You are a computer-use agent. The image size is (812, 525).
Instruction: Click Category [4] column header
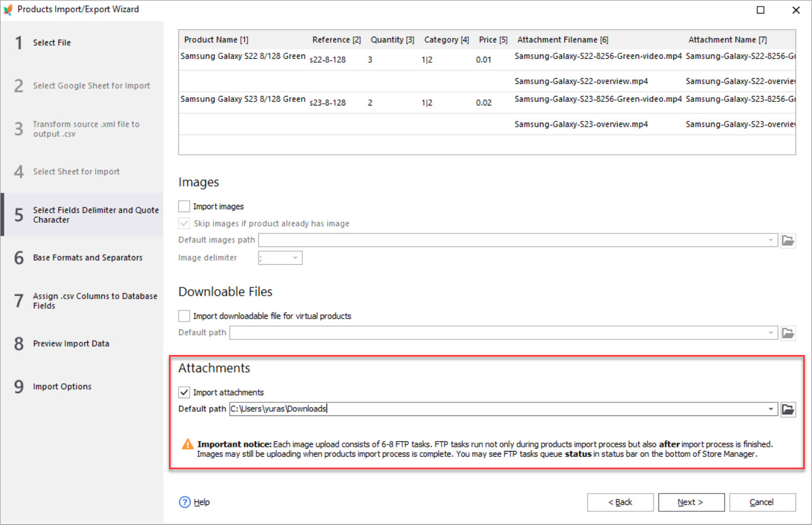click(446, 40)
